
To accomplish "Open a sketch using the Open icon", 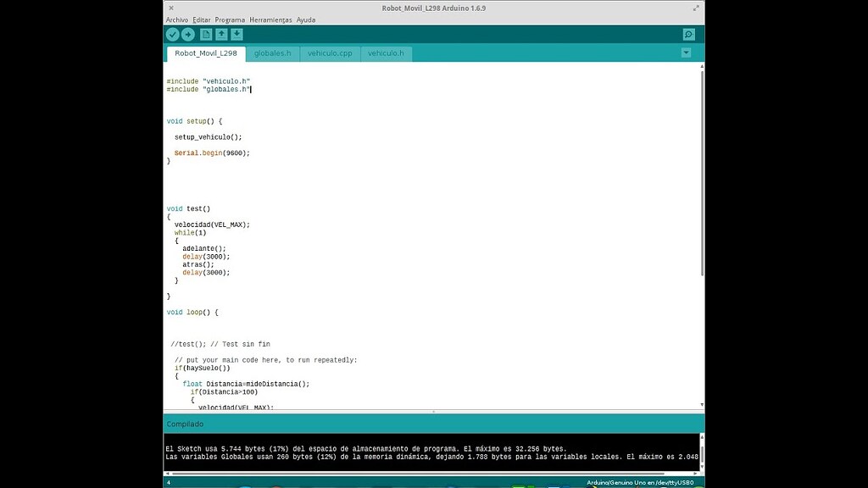I will [221, 34].
